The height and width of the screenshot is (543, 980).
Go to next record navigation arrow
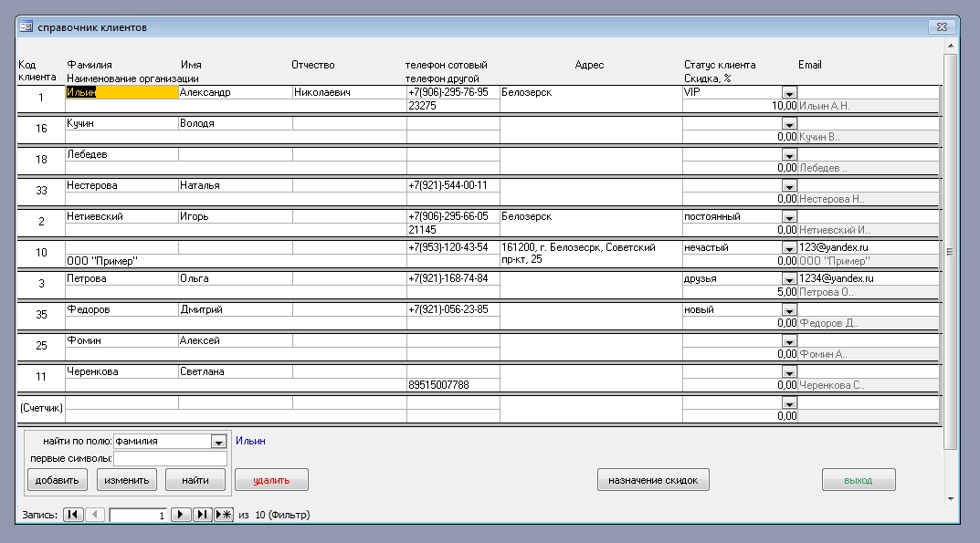tap(181, 515)
